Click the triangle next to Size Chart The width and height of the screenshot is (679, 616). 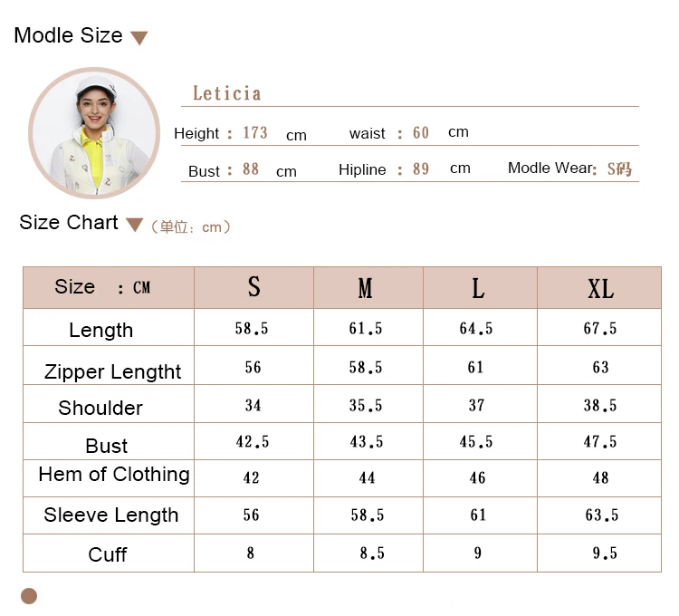click(134, 225)
